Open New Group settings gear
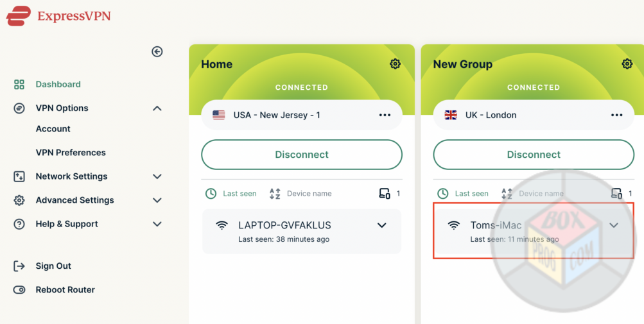Viewport: 644px width, 324px height. (627, 64)
